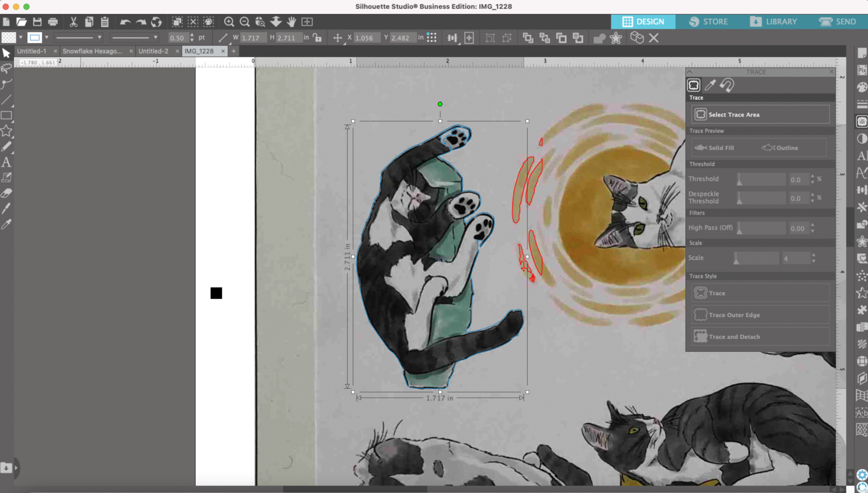The image size is (868, 493).
Task: Switch to the DESIGN tab
Action: pyautogui.click(x=643, y=22)
